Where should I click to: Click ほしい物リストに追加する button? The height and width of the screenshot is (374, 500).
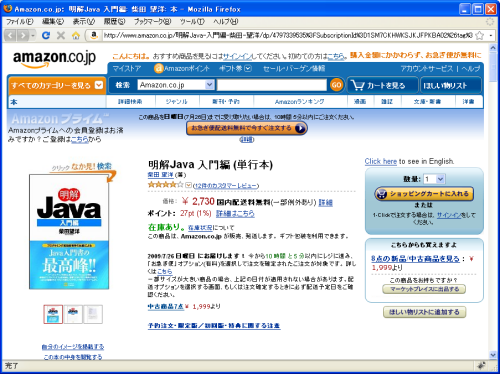pyautogui.click(x=424, y=312)
